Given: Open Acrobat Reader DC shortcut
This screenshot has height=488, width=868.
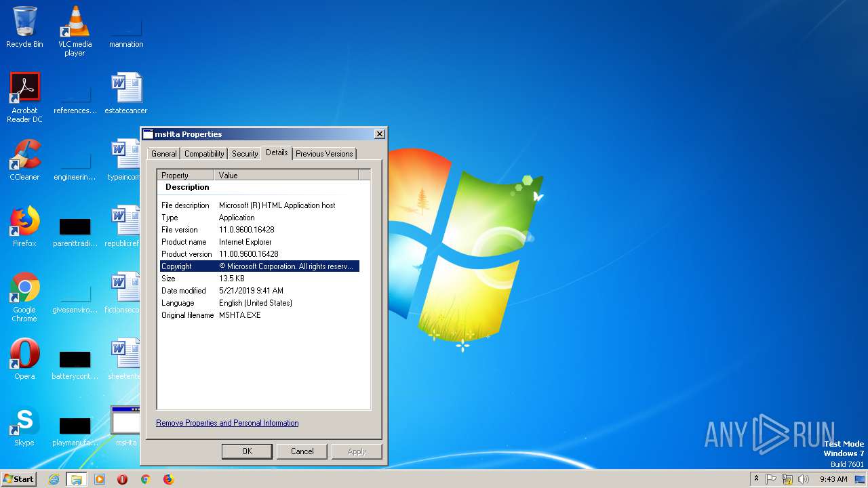Looking at the screenshot, I should click(x=25, y=97).
